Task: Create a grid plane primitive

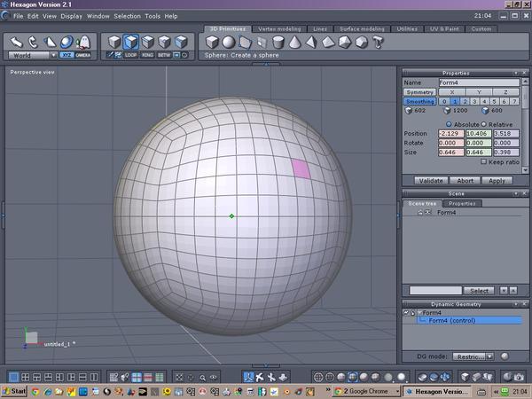Action: (262, 43)
